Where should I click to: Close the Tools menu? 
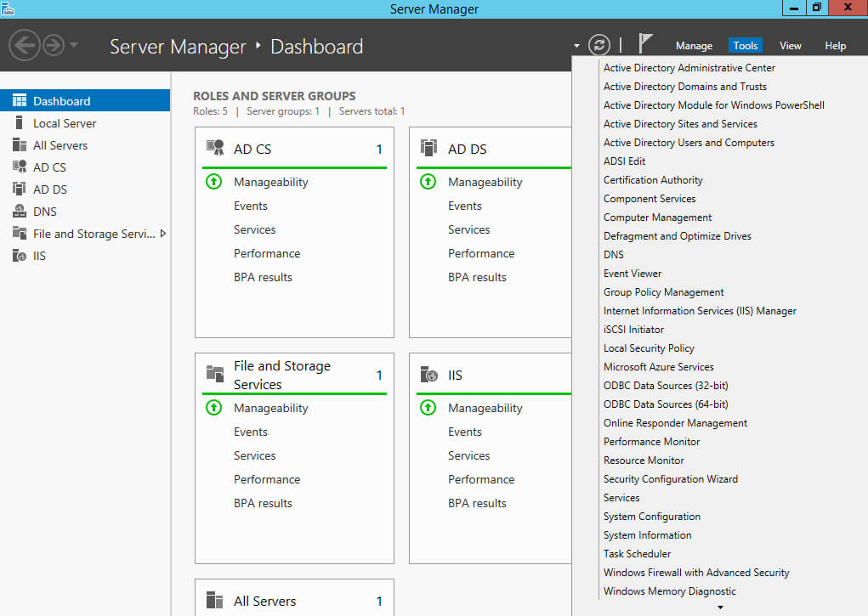pos(745,46)
